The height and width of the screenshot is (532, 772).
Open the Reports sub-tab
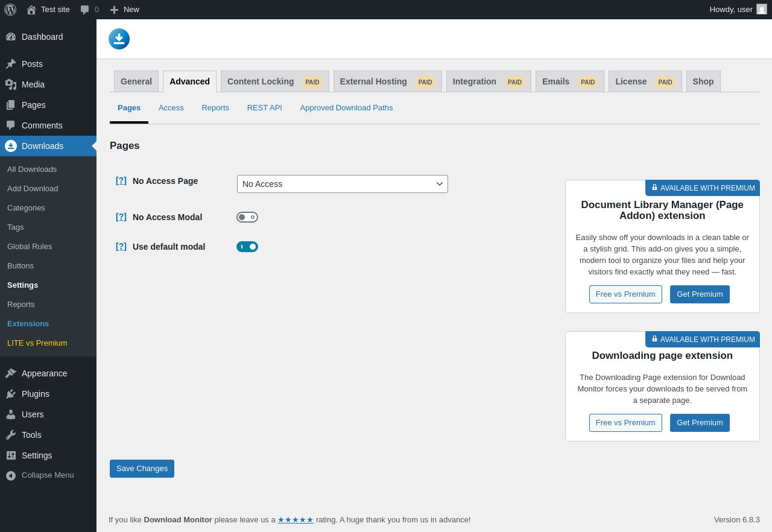tap(215, 108)
